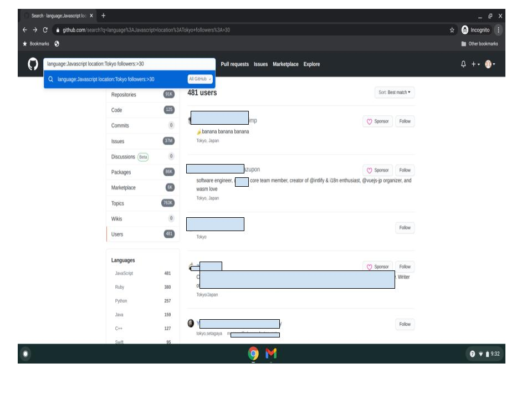Show Commits search results

pos(143,126)
